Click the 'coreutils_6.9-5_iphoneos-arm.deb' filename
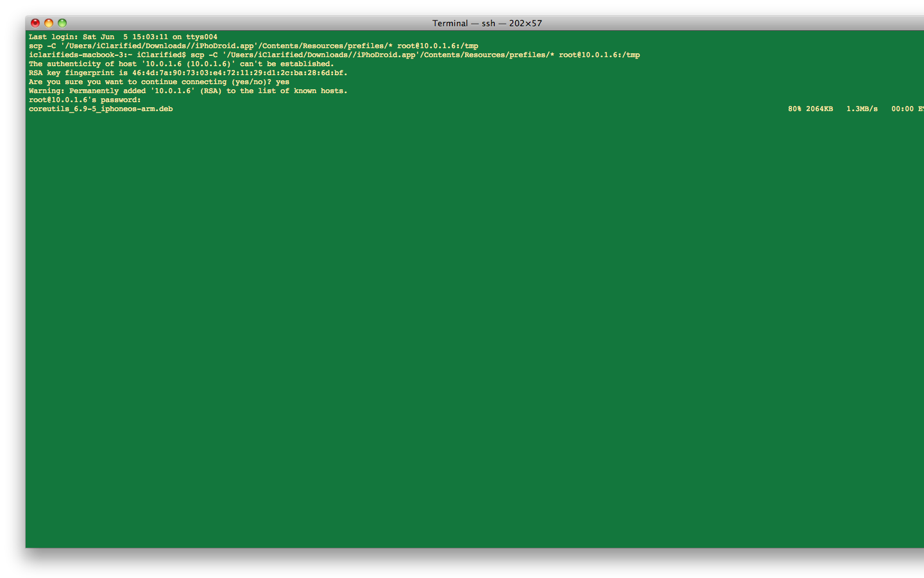924x578 pixels. click(101, 109)
